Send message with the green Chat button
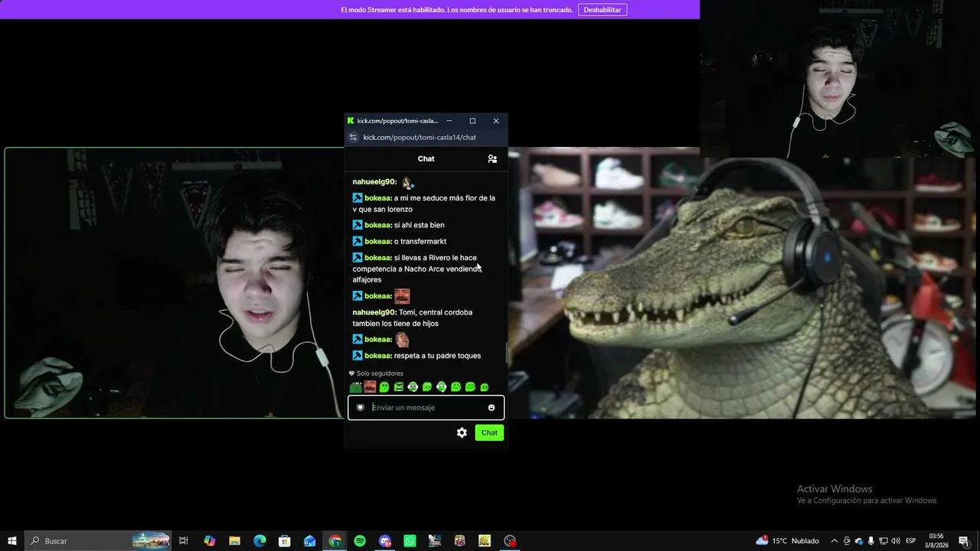Viewport: 980px width, 551px height. tap(489, 433)
